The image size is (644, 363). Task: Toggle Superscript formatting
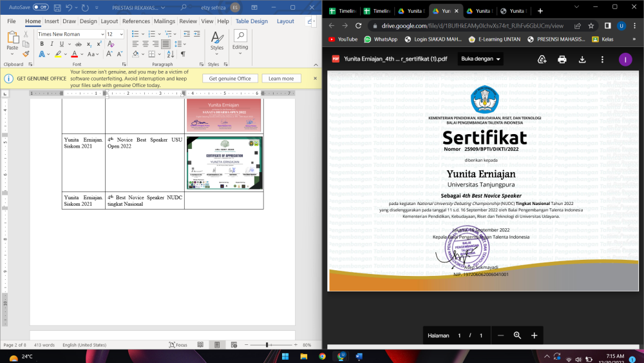99,44
